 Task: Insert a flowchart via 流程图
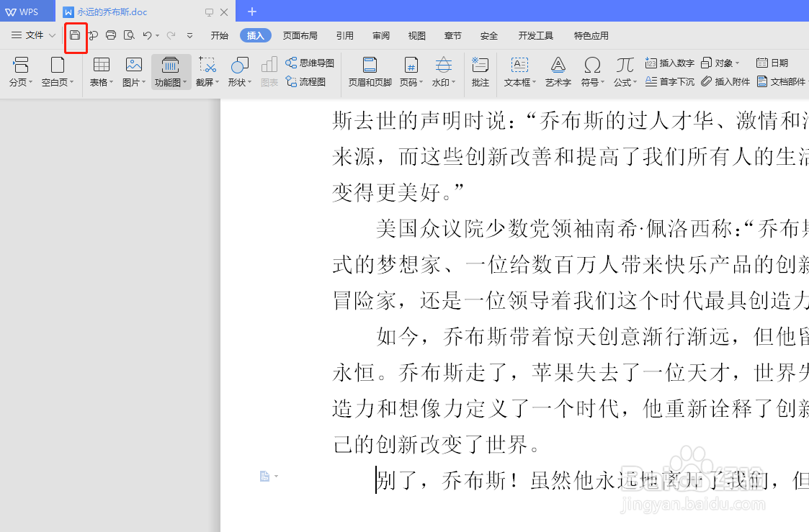(306, 81)
